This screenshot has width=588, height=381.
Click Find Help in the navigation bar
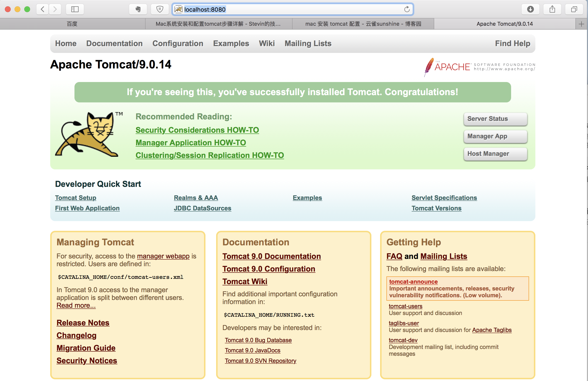coord(513,43)
